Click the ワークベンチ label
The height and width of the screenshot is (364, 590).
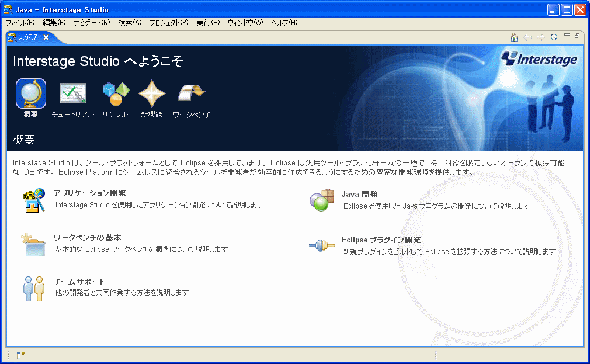click(x=192, y=115)
